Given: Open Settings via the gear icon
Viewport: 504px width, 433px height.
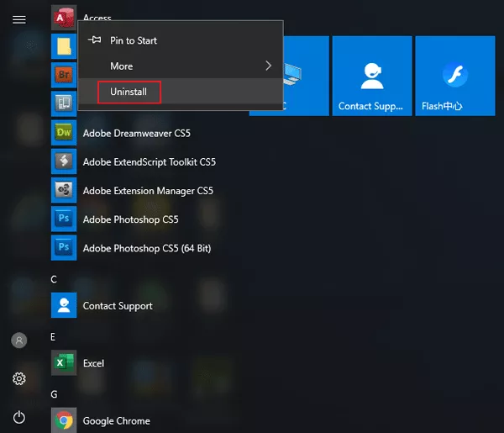Looking at the screenshot, I should [19, 378].
